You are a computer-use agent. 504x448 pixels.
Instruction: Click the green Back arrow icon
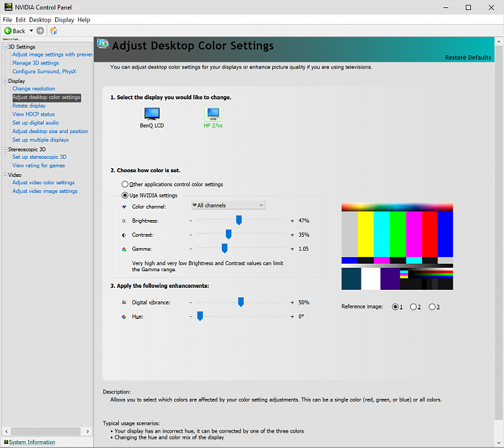pyautogui.click(x=7, y=31)
